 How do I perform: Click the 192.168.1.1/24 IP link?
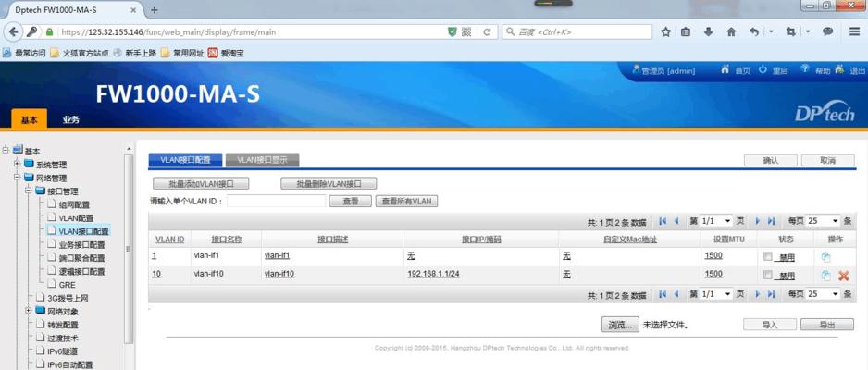click(x=433, y=275)
